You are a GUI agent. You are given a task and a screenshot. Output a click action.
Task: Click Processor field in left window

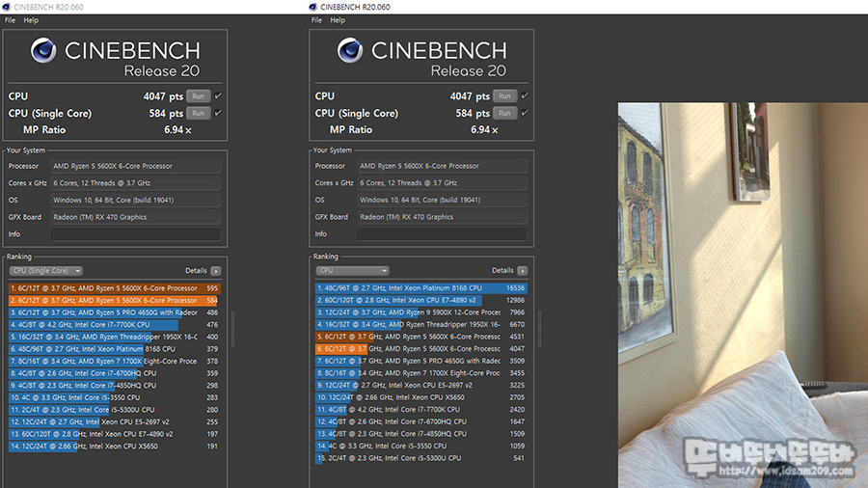point(136,166)
